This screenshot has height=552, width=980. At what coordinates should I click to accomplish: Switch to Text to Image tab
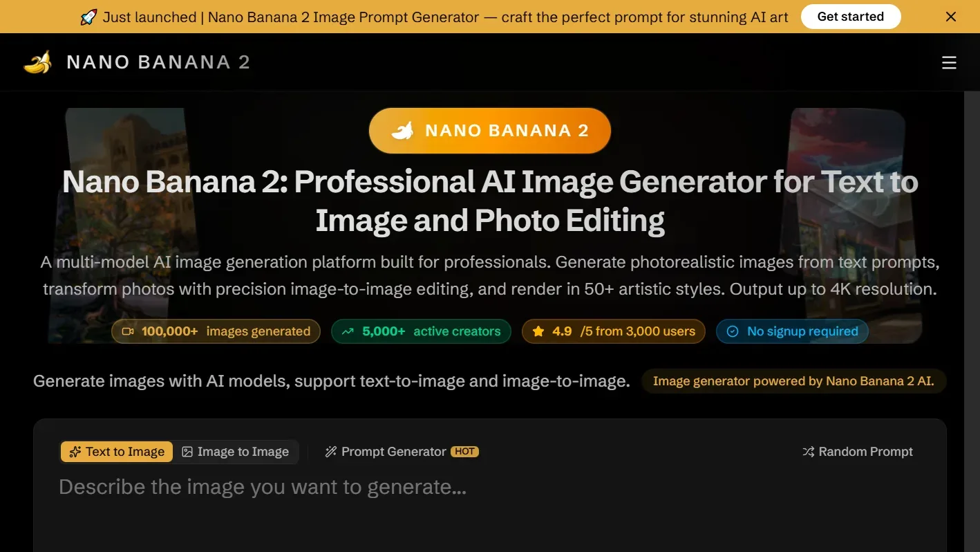pyautogui.click(x=117, y=452)
